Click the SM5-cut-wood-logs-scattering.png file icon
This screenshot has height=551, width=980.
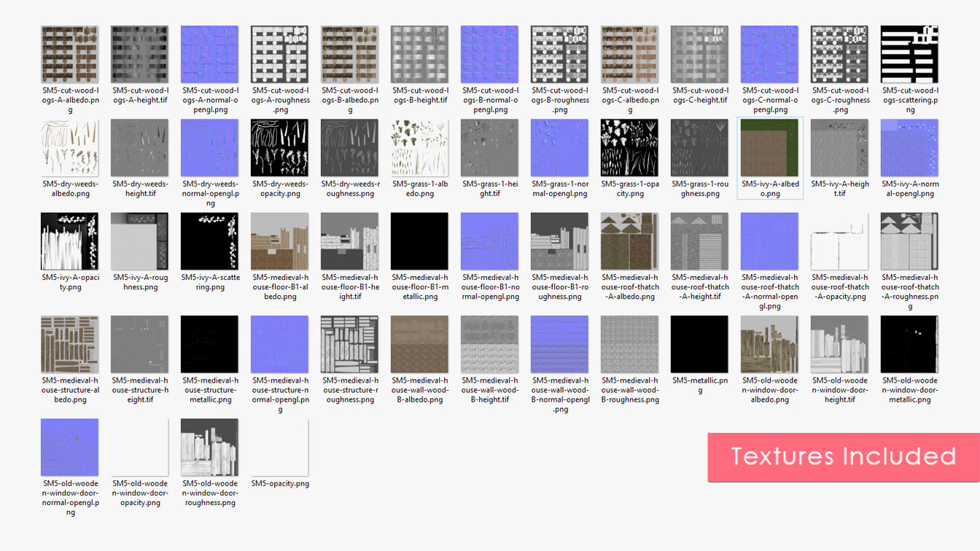pos(909,55)
